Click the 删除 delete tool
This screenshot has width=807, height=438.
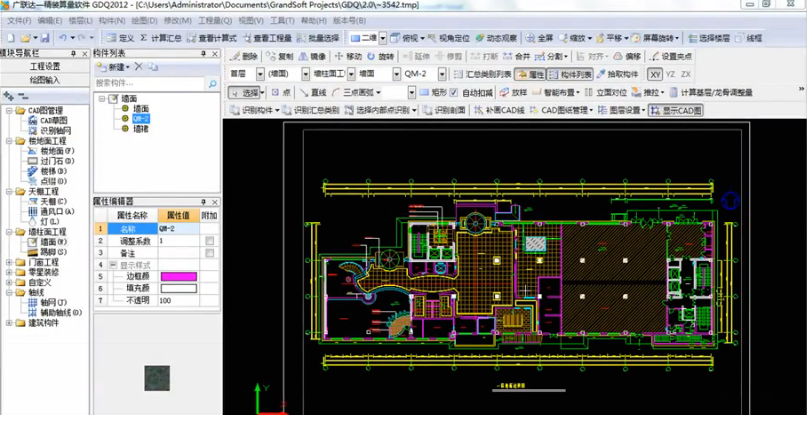pyautogui.click(x=244, y=56)
